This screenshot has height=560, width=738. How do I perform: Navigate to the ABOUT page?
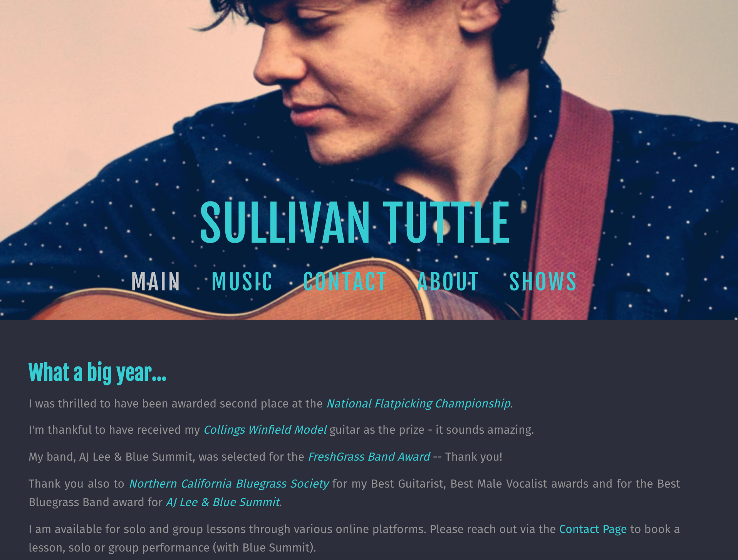[x=448, y=281]
